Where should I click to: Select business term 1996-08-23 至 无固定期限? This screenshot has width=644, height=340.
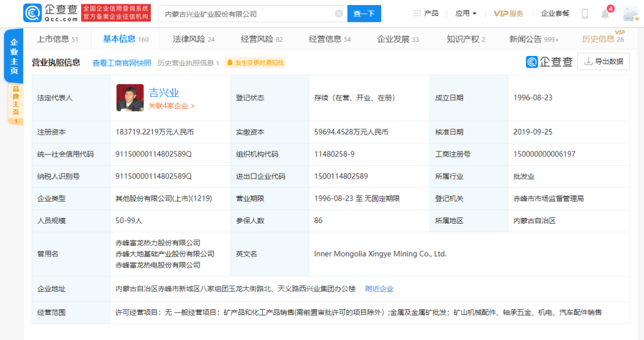[357, 199]
